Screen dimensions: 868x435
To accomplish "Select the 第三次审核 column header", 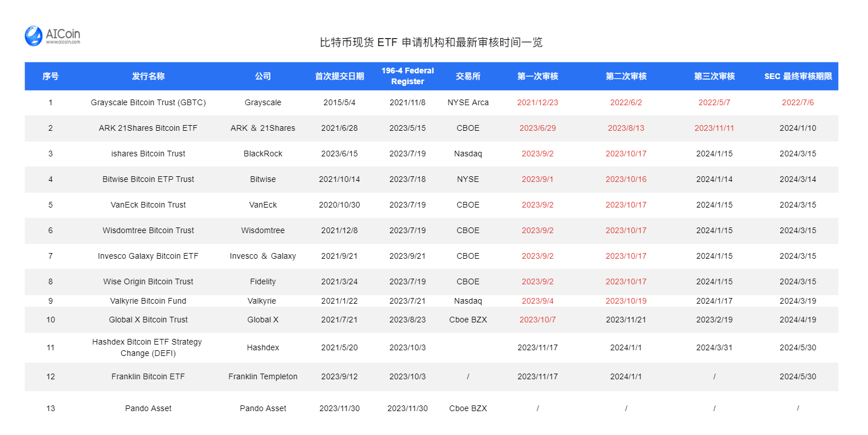I will [714, 76].
